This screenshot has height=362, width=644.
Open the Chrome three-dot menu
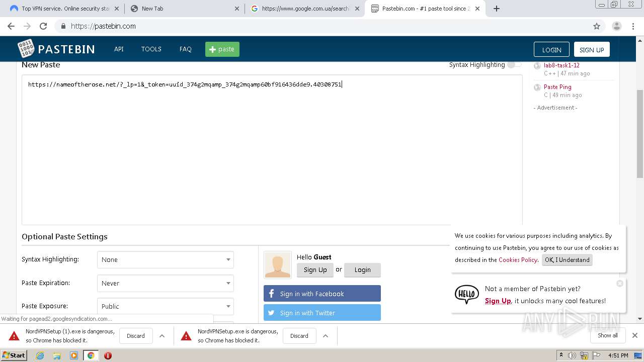[632, 26]
